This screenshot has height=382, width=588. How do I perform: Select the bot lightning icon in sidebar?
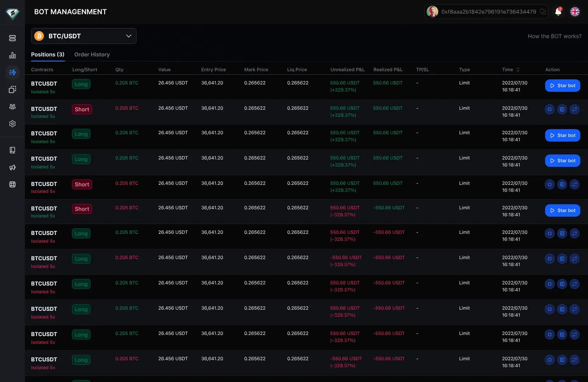click(12, 72)
